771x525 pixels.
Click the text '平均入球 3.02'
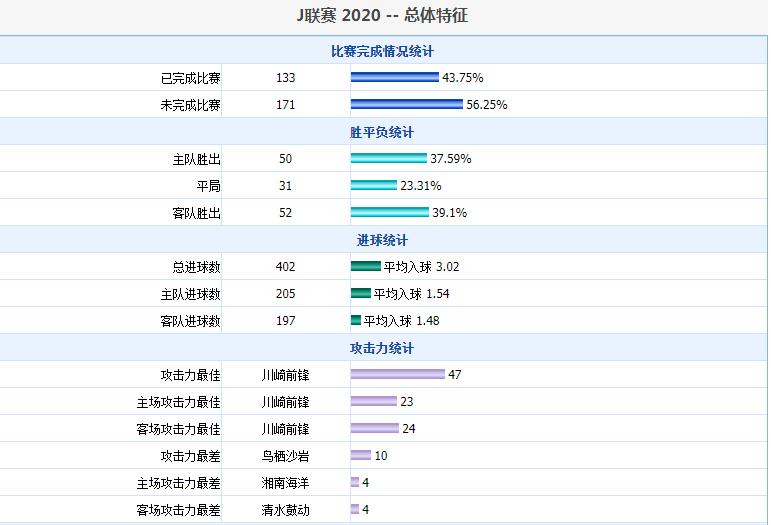(x=421, y=267)
